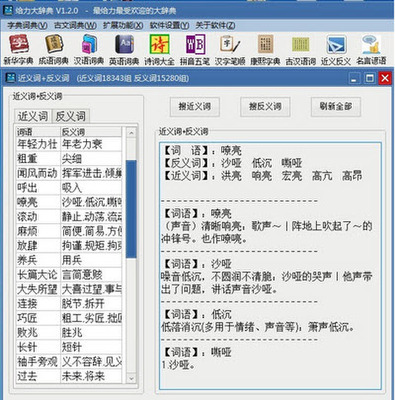Screen dimensions: 395x400
Task: Switch to the 近义词 tab
Action: click(x=33, y=116)
